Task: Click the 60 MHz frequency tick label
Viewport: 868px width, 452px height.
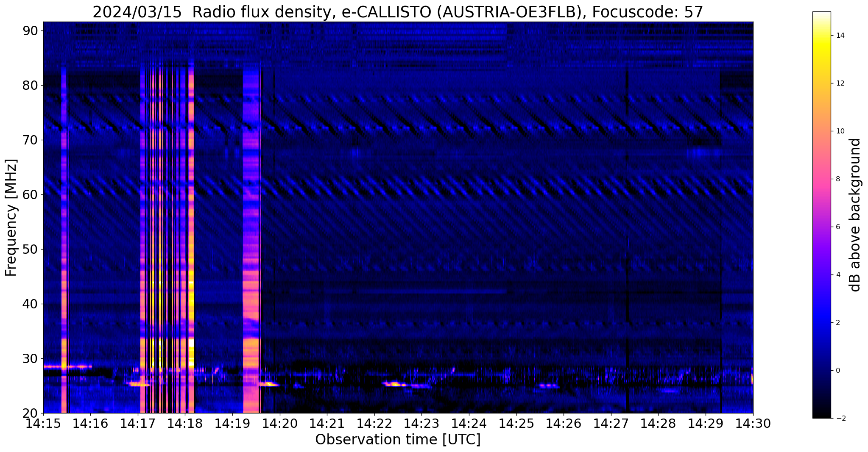Action: tap(31, 194)
